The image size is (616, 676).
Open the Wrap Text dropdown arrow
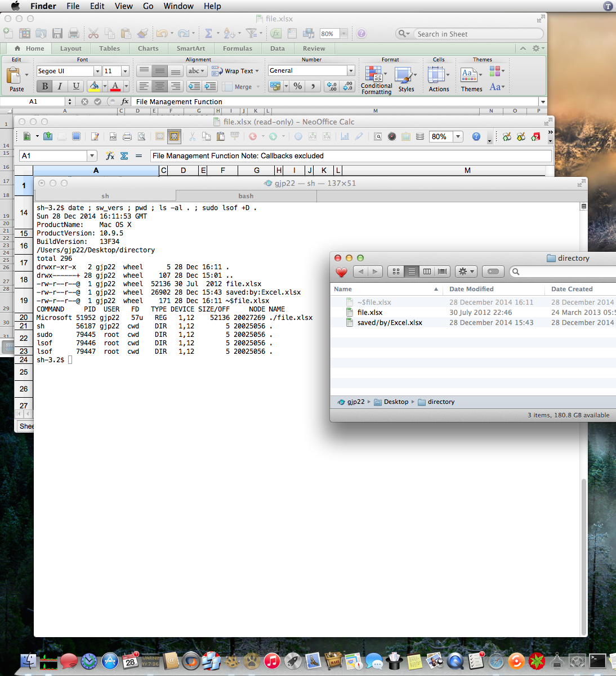click(x=257, y=71)
